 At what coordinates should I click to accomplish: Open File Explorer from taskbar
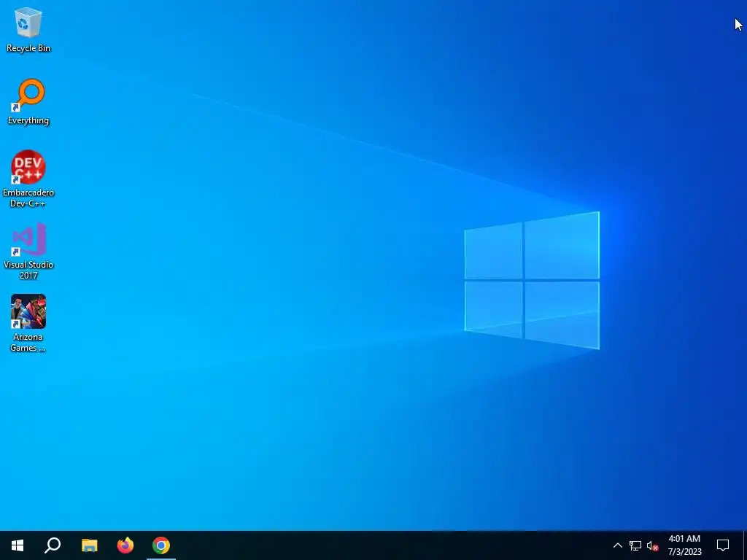[x=89, y=545]
